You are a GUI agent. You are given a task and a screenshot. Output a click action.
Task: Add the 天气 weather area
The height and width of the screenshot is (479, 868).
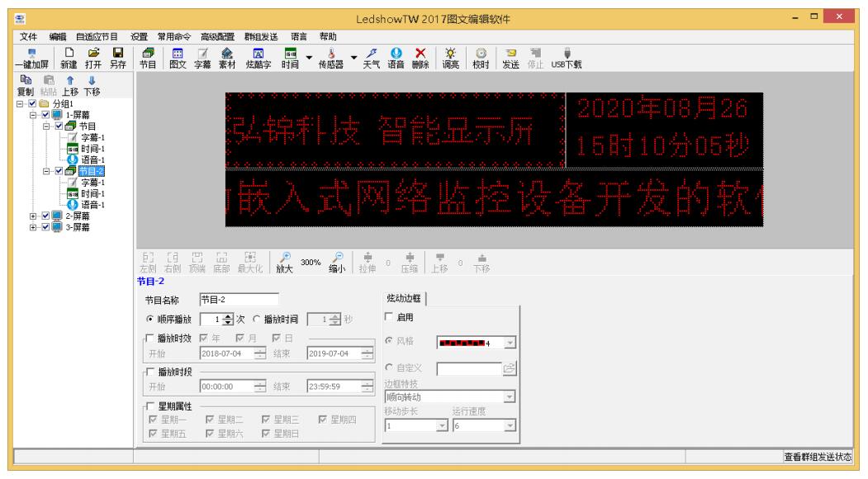(371, 58)
